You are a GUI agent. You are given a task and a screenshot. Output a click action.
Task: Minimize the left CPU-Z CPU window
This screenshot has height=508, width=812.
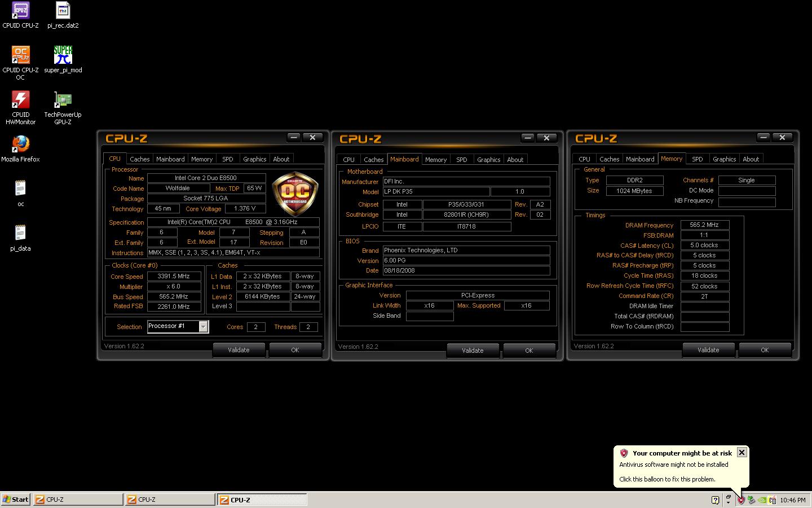click(x=294, y=137)
